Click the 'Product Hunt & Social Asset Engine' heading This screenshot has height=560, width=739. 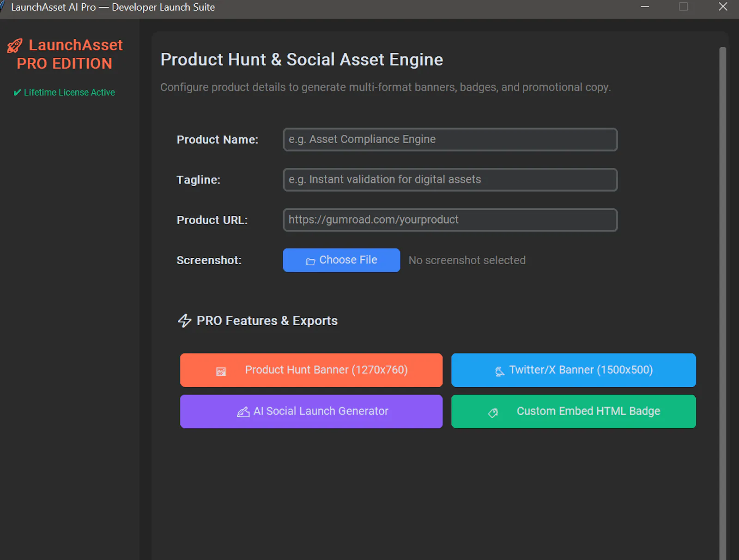coord(302,60)
